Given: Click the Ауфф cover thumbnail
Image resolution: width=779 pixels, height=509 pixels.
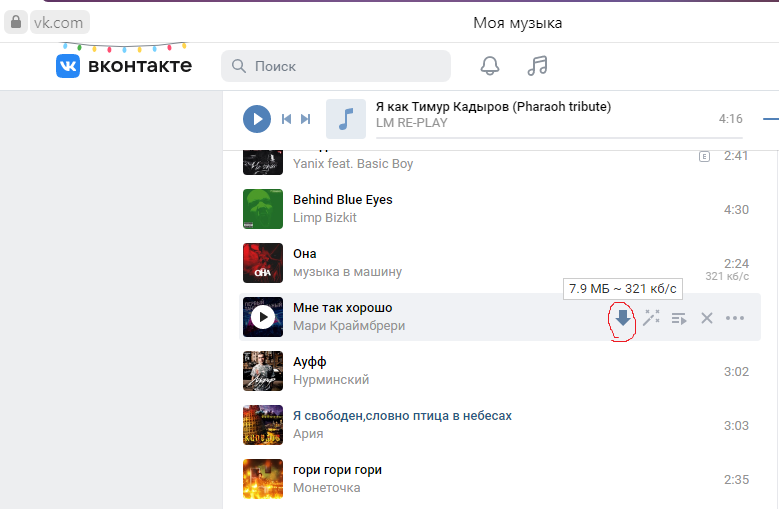Looking at the screenshot, I should 263,371.
